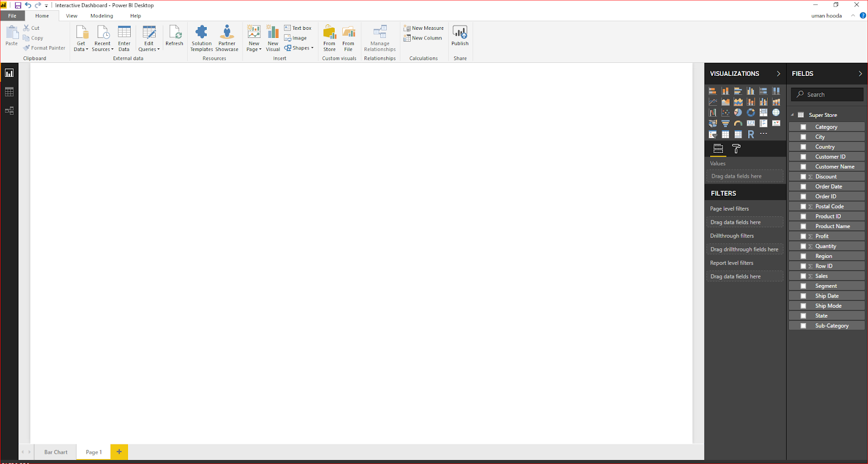Screen dimensions: 868x464
Task: Open the Help ribbon tab
Action: (x=136, y=16)
